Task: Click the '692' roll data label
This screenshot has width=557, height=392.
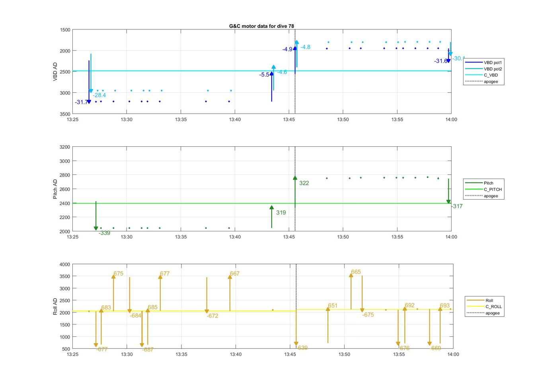Action: pyautogui.click(x=409, y=306)
